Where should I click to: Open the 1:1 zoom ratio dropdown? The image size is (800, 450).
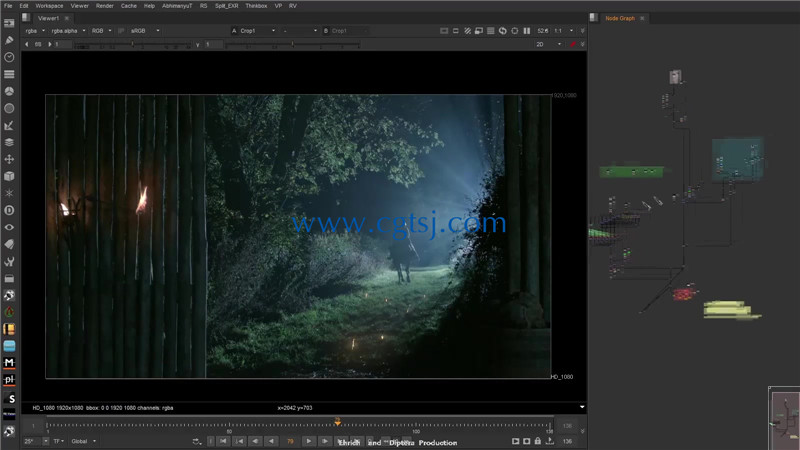click(564, 31)
